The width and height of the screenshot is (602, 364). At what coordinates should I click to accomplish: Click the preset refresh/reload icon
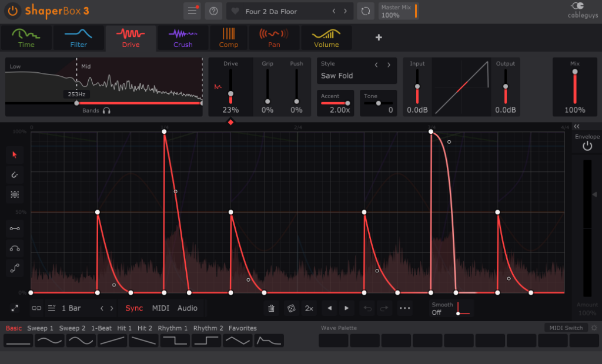pyautogui.click(x=366, y=11)
